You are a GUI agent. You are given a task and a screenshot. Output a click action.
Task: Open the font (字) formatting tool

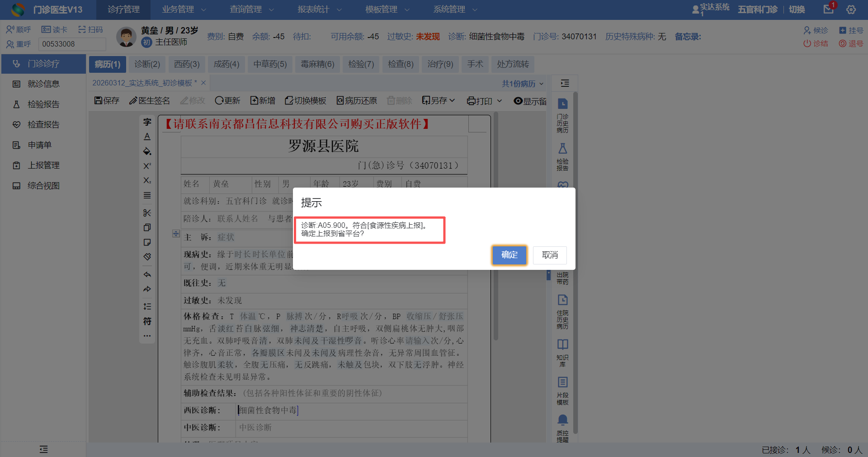pos(147,122)
